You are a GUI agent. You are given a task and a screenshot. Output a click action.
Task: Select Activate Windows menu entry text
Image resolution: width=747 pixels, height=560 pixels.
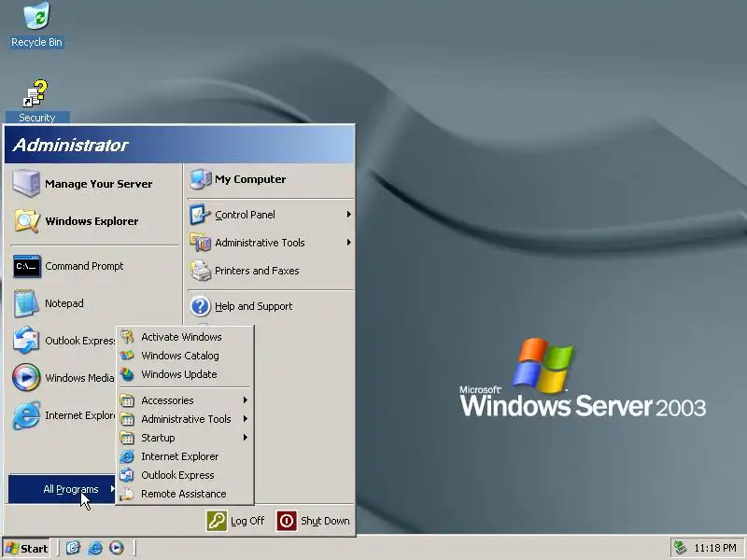tap(181, 337)
